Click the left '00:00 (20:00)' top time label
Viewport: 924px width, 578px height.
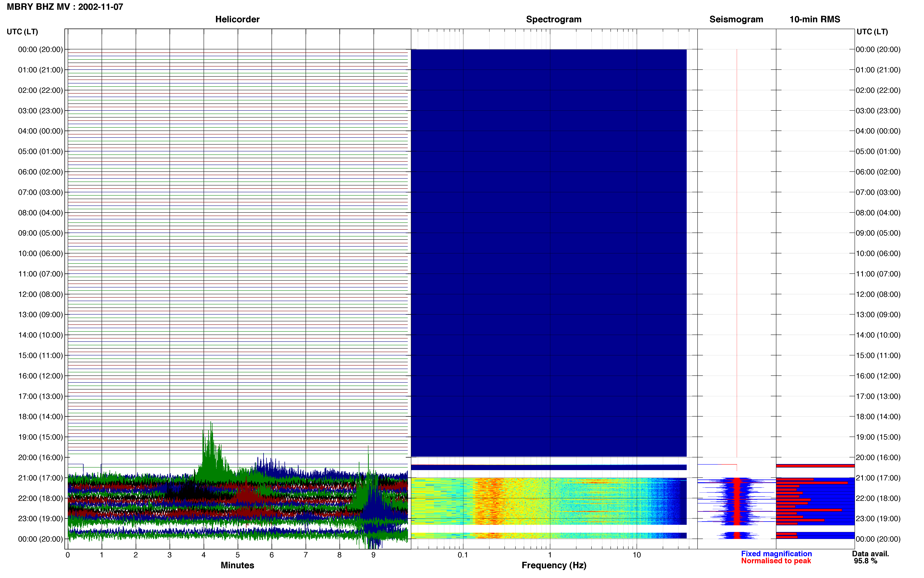(41, 49)
